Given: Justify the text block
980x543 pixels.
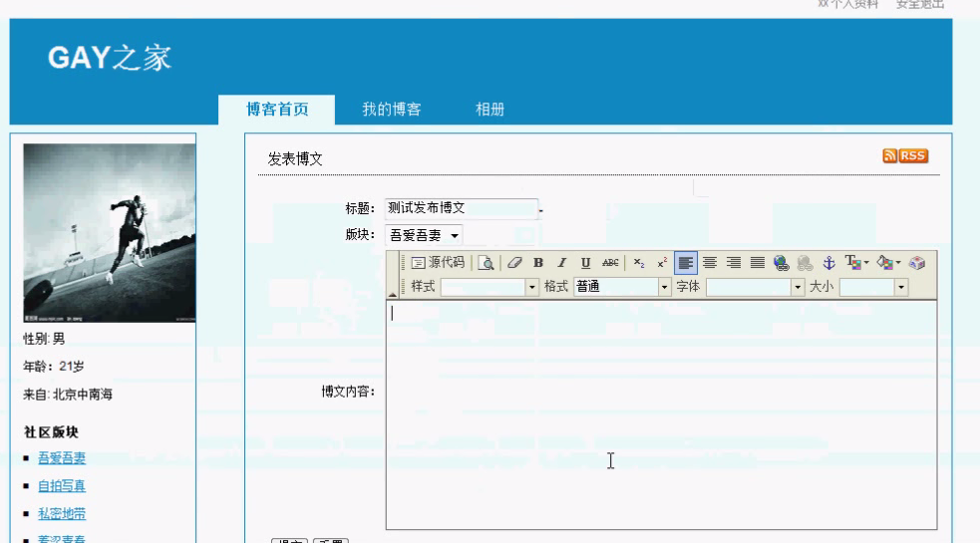Looking at the screenshot, I should click(757, 262).
